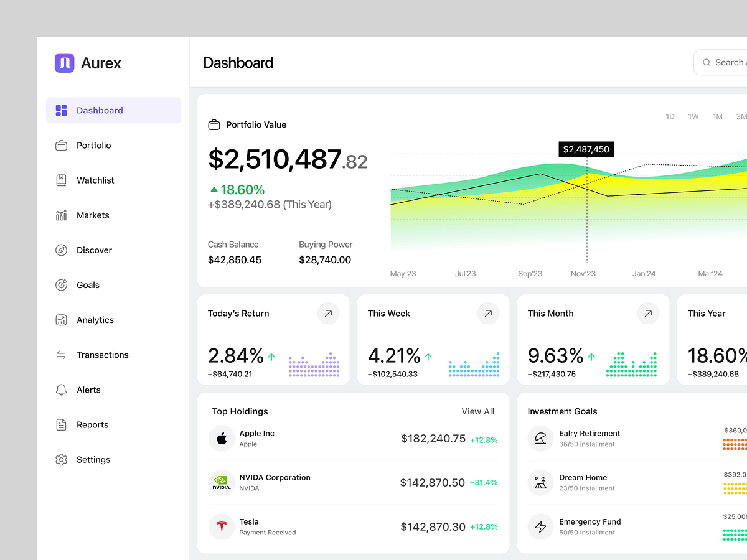Click the Investment Goals heading
Screen dimensions: 747x560
pos(562,411)
